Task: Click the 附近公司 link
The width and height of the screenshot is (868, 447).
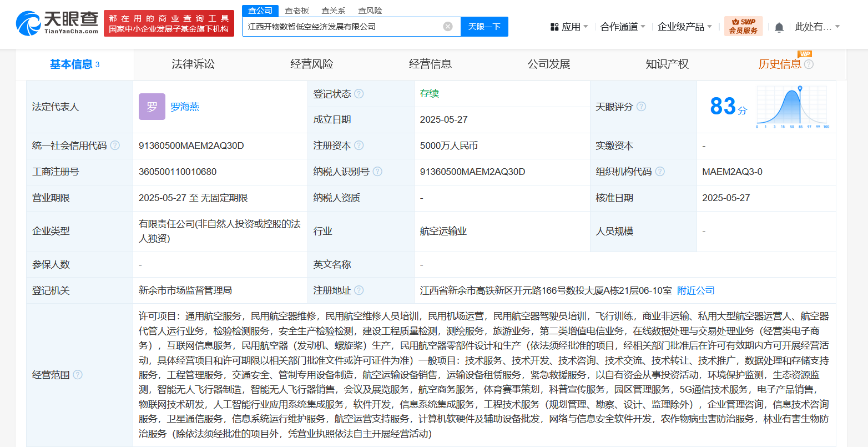Action: coord(695,290)
